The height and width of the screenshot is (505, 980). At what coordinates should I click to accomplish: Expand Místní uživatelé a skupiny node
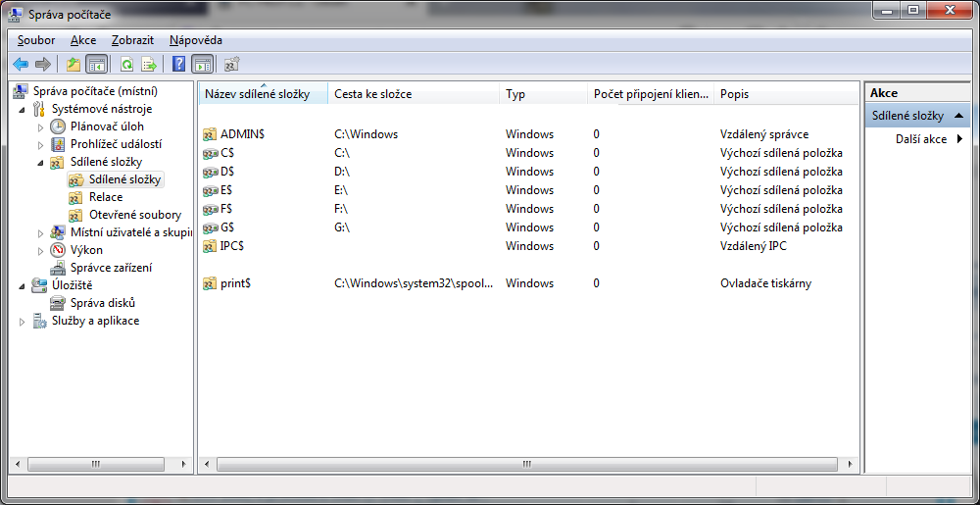coord(41,233)
